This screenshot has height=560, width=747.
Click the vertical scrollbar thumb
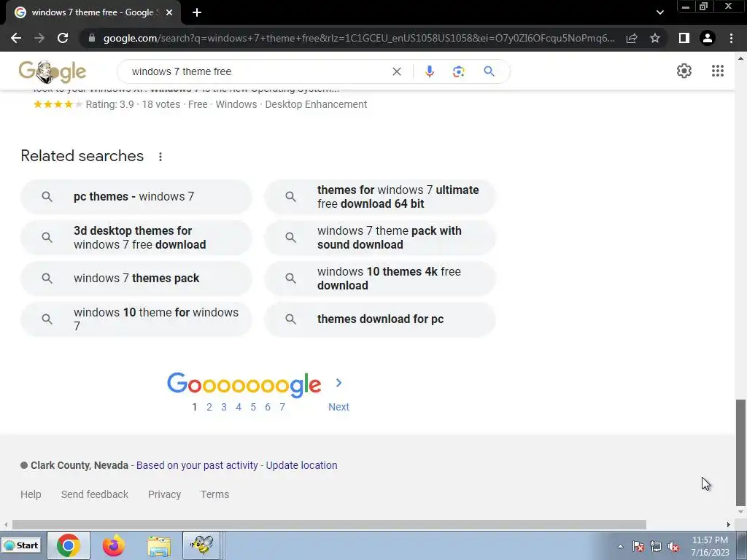pos(740,452)
